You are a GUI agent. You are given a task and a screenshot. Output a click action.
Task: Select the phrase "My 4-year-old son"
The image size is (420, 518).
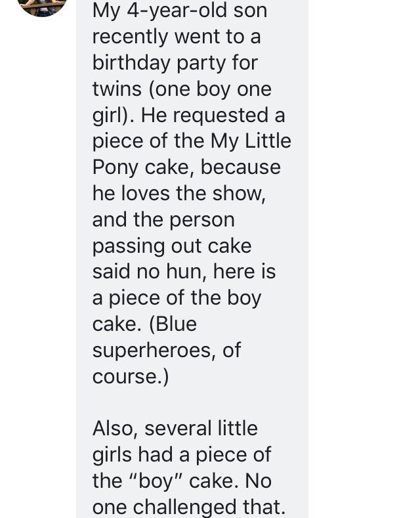pyautogui.click(x=180, y=11)
